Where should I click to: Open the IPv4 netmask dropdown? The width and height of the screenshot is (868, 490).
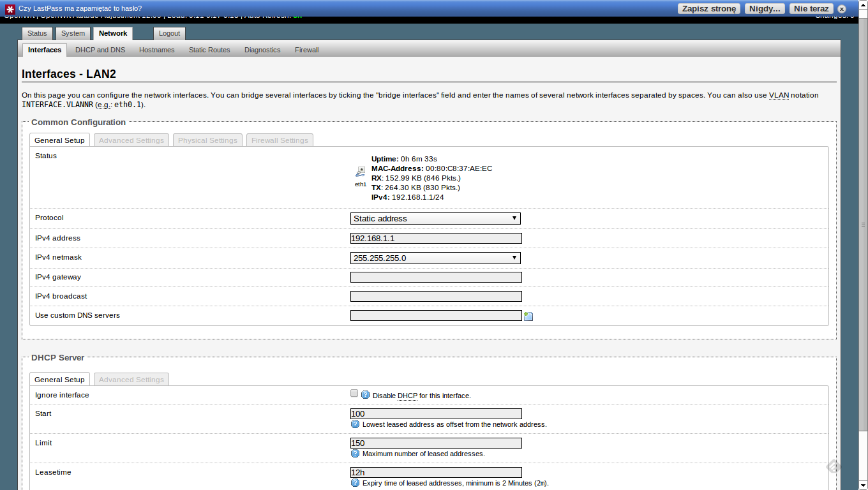pos(435,258)
